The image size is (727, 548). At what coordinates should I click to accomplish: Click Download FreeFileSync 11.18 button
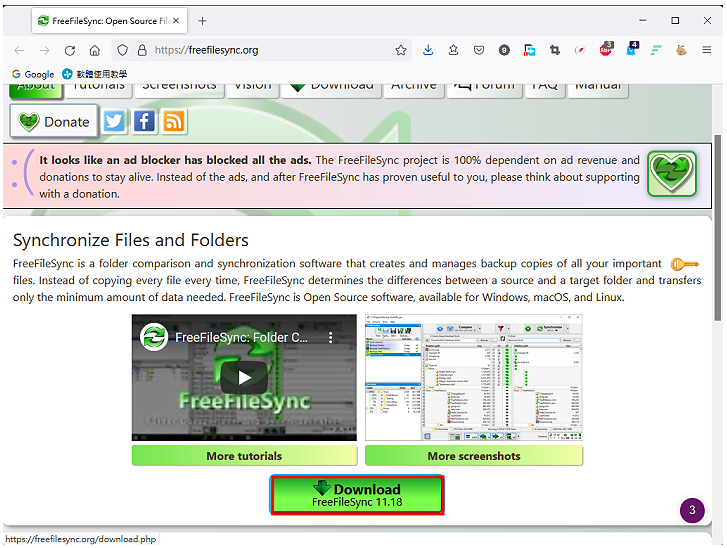[357, 495]
